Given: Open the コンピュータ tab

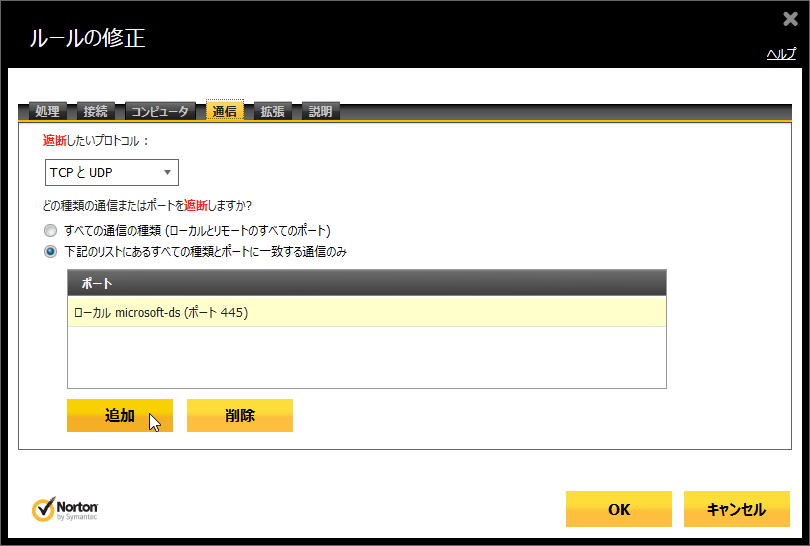Looking at the screenshot, I should 160,111.
